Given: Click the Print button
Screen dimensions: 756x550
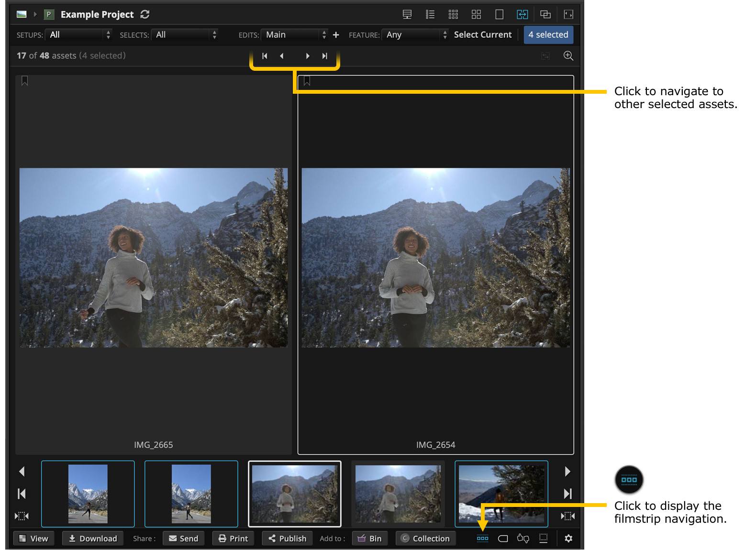Looking at the screenshot, I should pyautogui.click(x=233, y=539).
